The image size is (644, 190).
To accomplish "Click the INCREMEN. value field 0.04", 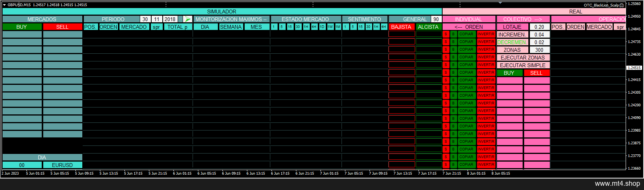I will coord(539,35).
